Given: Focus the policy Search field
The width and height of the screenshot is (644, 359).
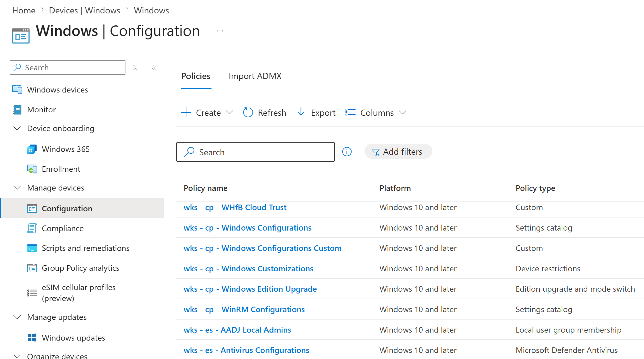Looking at the screenshot, I should tap(255, 152).
